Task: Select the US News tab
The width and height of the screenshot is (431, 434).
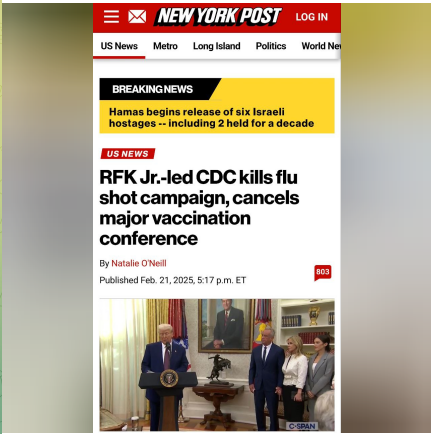Action: pos(119,46)
